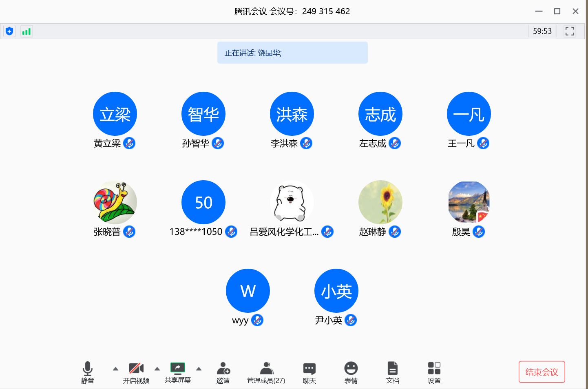The height and width of the screenshot is (389, 588).
Task: Expand the video options arrow beside 开启视频
Action: [x=157, y=369]
